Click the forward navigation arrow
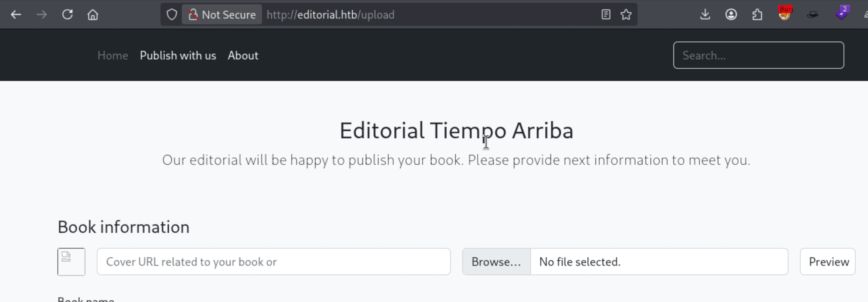 point(42,14)
